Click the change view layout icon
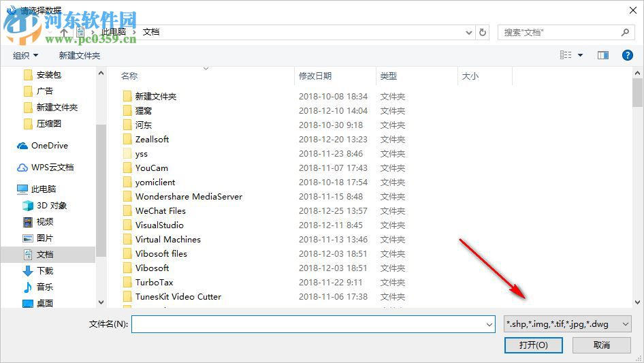 pyautogui.click(x=566, y=55)
